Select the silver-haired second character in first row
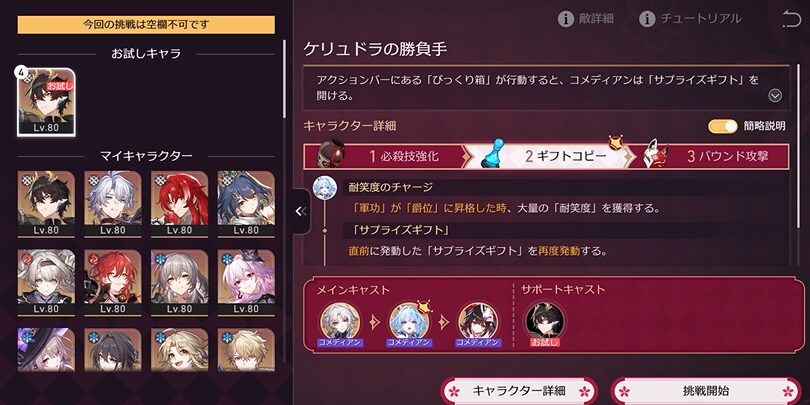 (113, 204)
